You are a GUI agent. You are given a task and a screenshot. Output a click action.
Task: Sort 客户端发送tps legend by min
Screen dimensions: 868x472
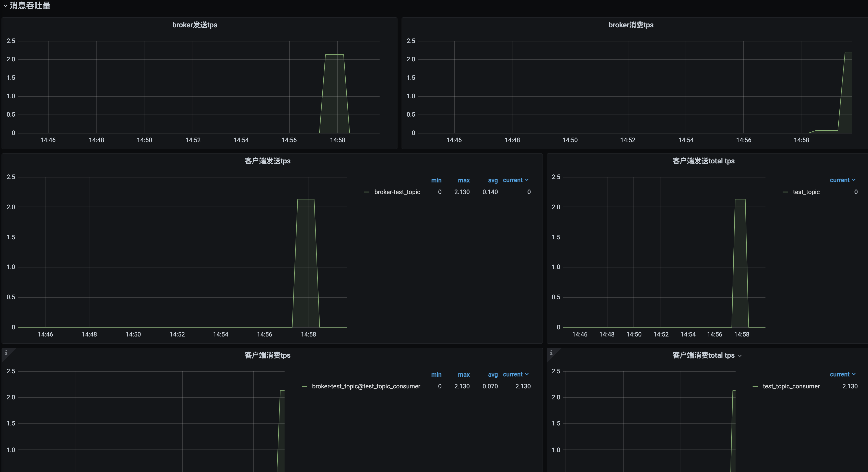click(436, 180)
